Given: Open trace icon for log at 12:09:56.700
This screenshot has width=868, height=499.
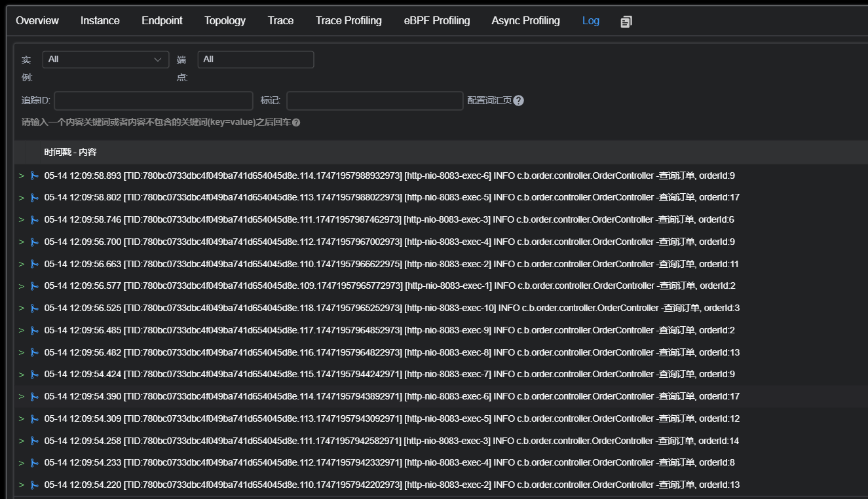Looking at the screenshot, I should [x=35, y=242].
